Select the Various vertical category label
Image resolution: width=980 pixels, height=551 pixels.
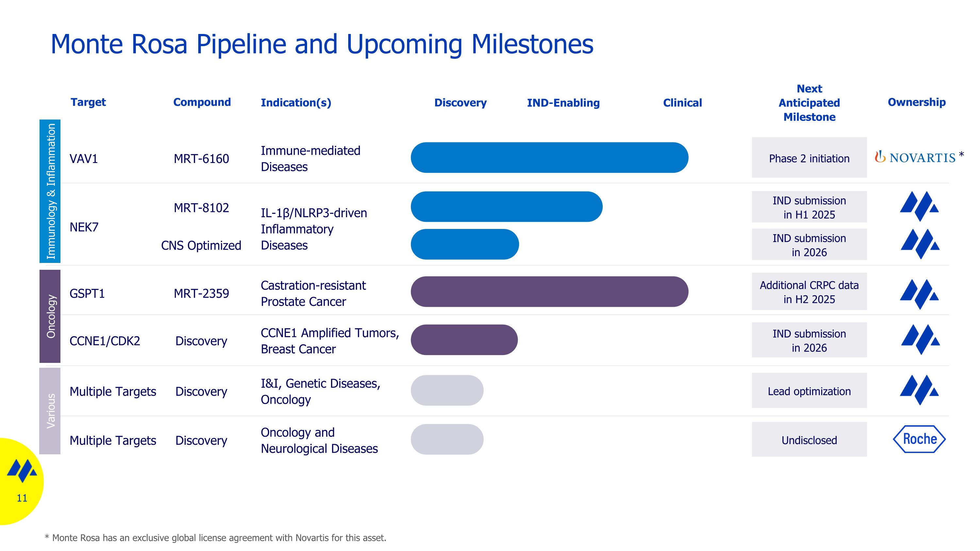coord(50,411)
